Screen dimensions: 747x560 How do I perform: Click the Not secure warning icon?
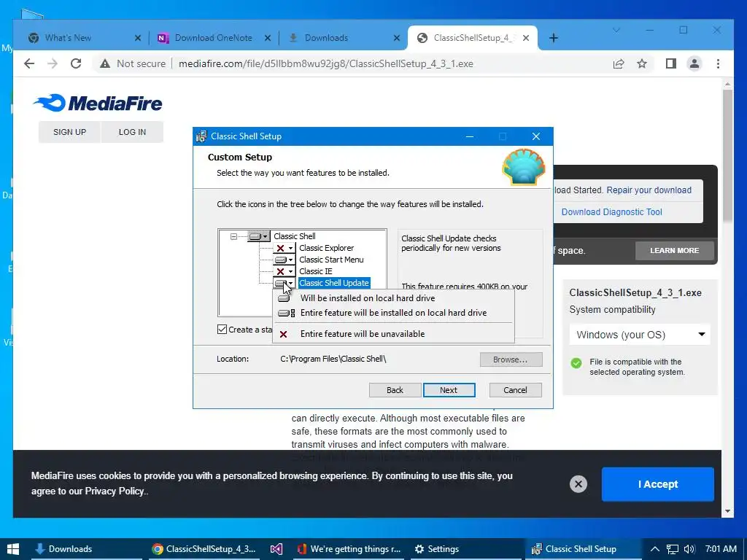pos(105,64)
